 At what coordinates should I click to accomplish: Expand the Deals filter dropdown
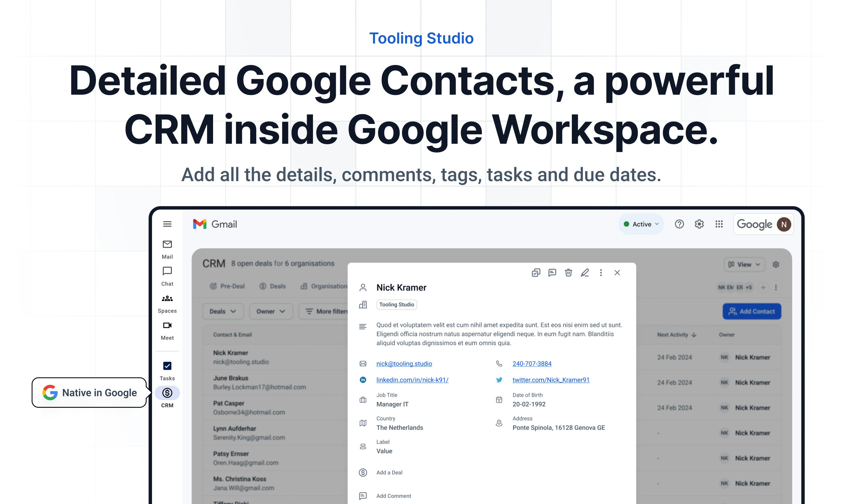point(223,311)
